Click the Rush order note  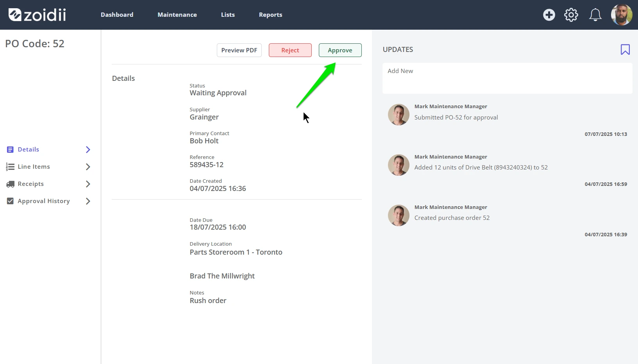(x=208, y=301)
